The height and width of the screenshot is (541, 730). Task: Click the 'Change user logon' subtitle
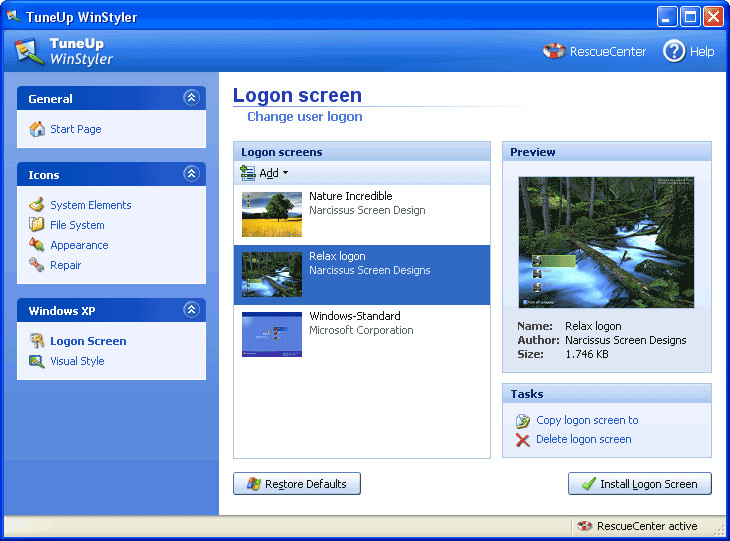pos(304,116)
